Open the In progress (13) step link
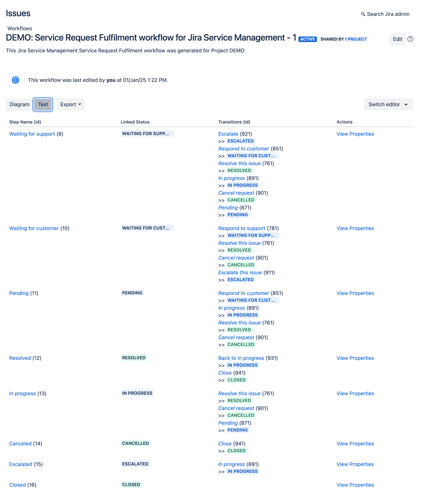 (x=22, y=393)
